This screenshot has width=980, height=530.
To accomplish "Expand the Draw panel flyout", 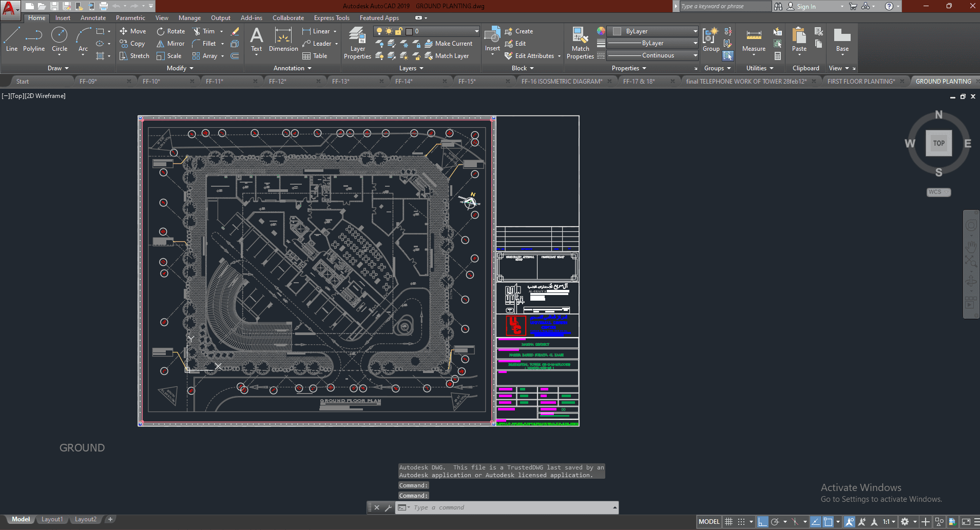I will [x=58, y=68].
